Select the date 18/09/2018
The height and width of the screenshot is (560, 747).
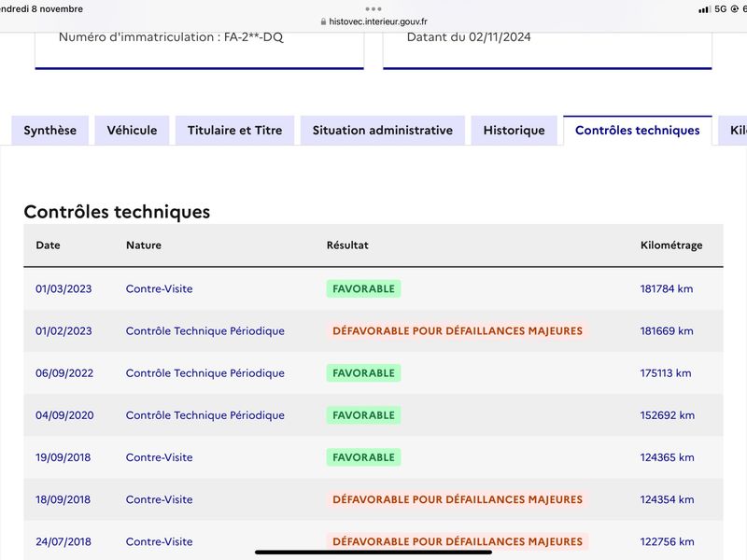click(x=63, y=499)
